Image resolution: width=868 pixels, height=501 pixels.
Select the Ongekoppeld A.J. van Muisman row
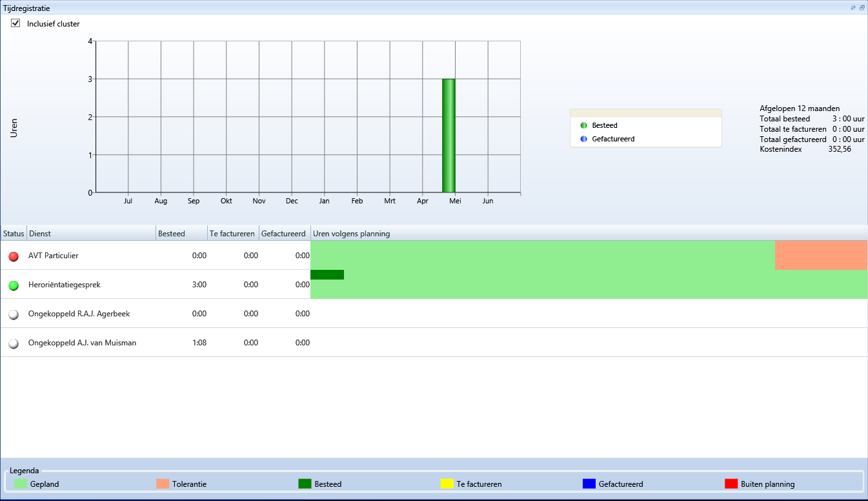tap(434, 343)
